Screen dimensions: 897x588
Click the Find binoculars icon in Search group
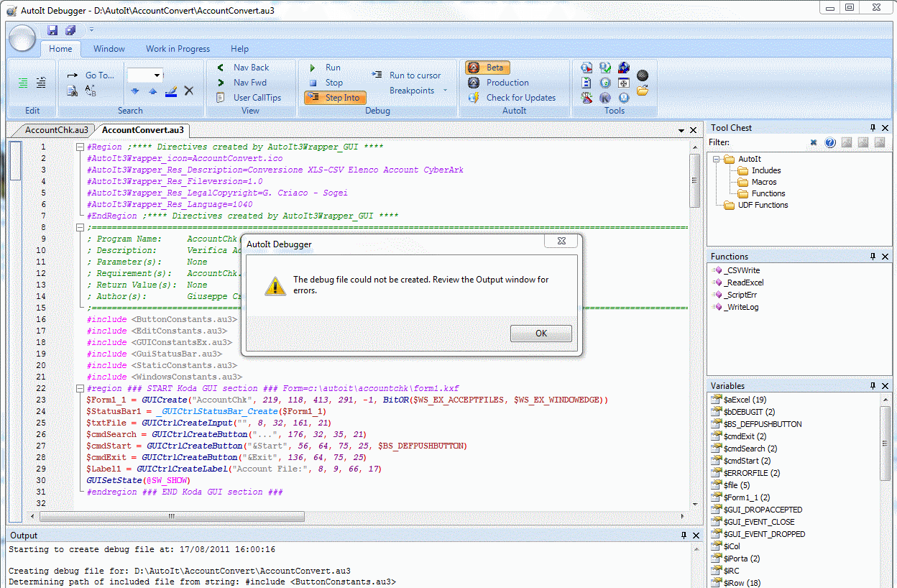72,91
